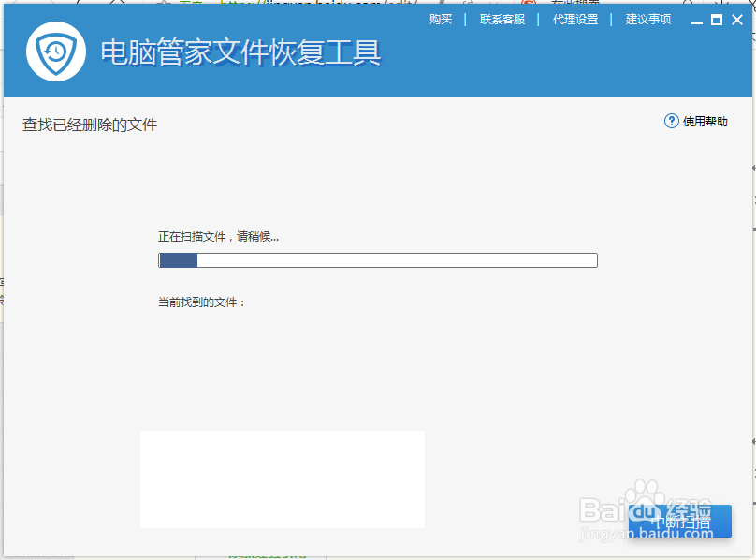This screenshot has width=756, height=560.
Task: Open 代理设置 proxy settings
Action: coord(575,20)
